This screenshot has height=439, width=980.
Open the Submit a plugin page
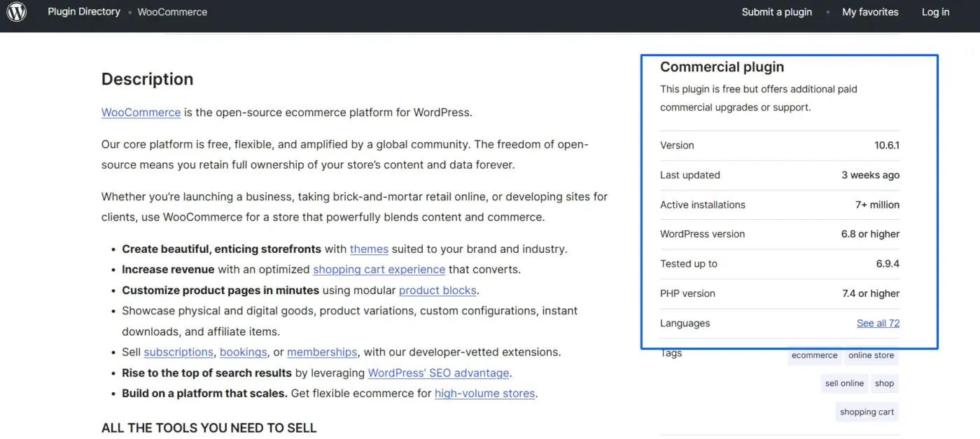click(777, 12)
